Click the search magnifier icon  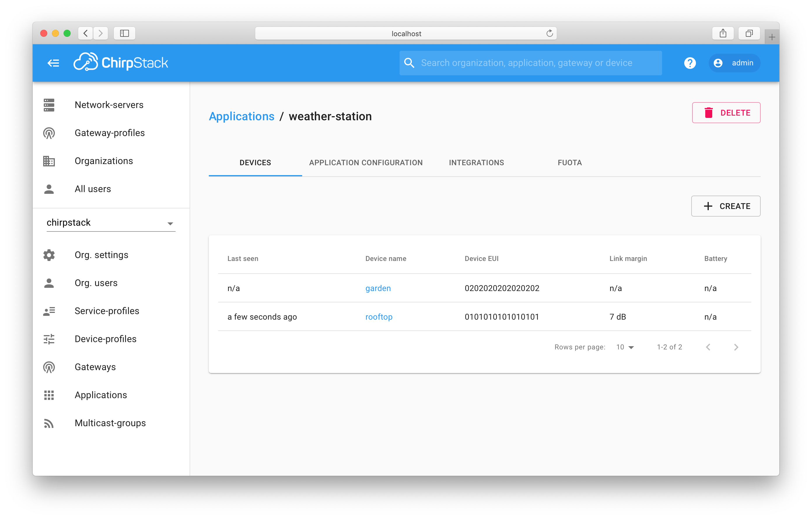[x=409, y=63]
